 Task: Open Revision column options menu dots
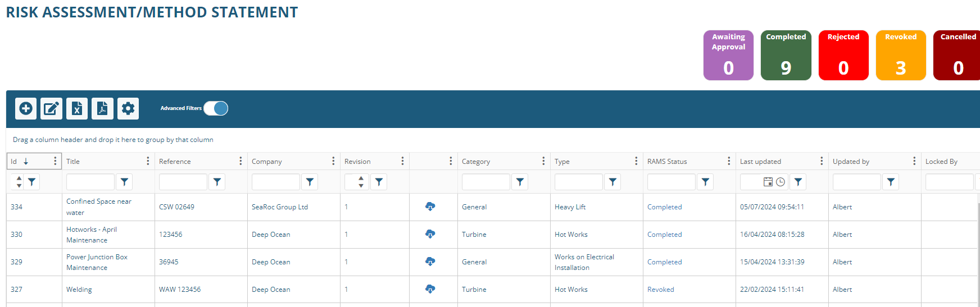[402, 161]
